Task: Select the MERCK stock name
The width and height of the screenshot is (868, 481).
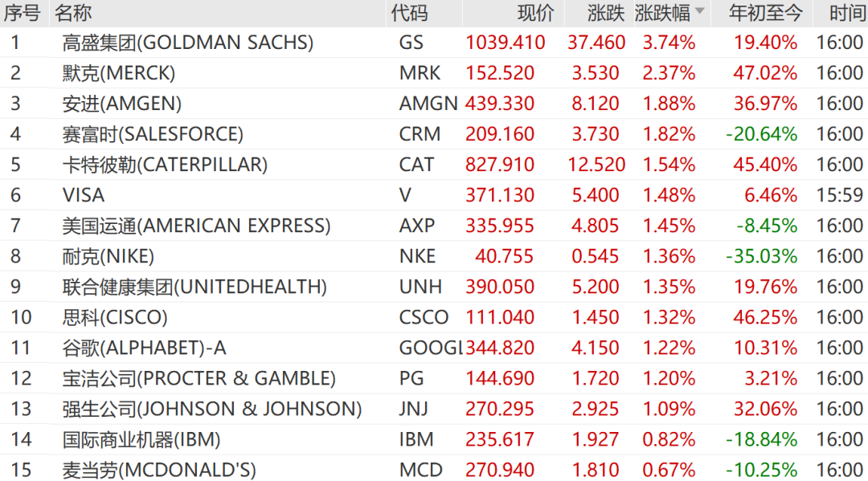Action: pos(118,73)
